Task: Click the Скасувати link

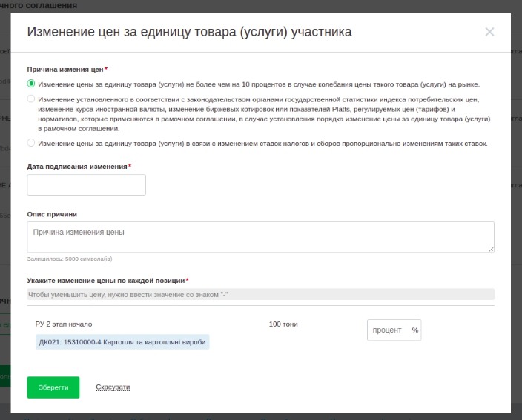Action: click(x=113, y=387)
